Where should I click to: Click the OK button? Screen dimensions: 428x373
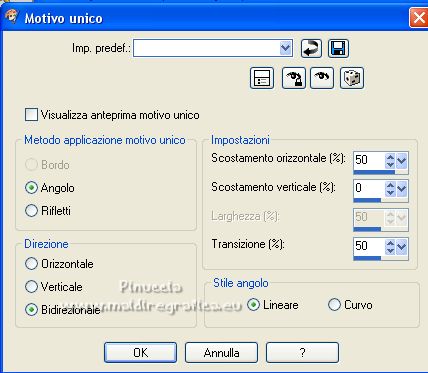pyautogui.click(x=140, y=352)
